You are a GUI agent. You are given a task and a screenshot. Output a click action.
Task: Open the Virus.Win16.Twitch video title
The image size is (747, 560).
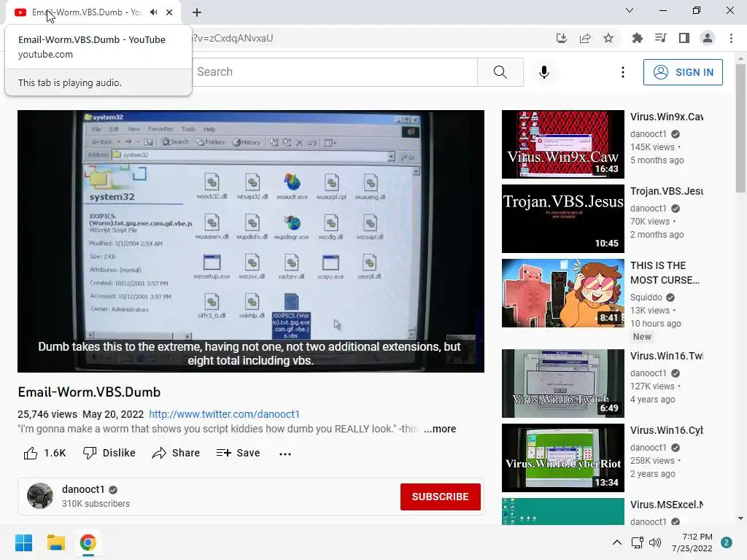pyautogui.click(x=667, y=356)
